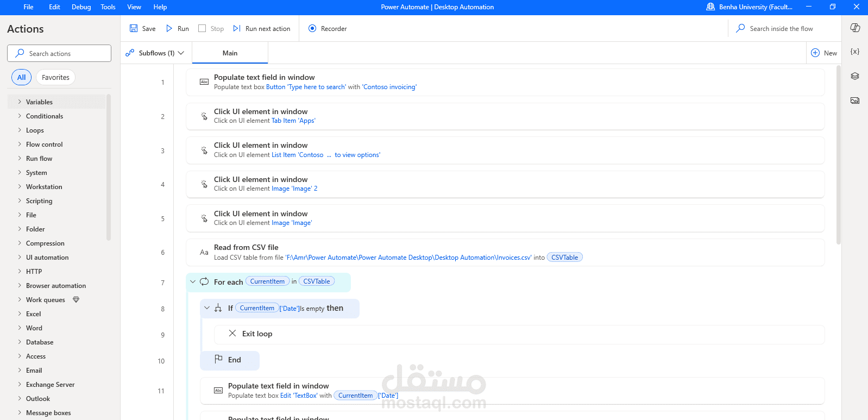
Task: Click the Edit 'TextBox' link in step 11
Action: tap(299, 396)
